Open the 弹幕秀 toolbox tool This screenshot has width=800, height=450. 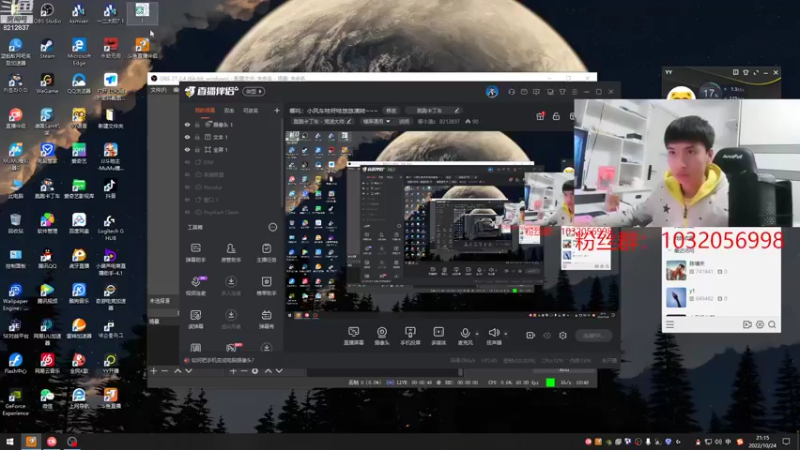pos(266,319)
